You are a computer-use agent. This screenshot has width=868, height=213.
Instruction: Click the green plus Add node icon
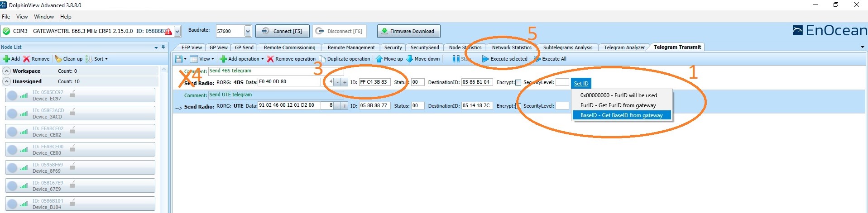tap(6, 59)
